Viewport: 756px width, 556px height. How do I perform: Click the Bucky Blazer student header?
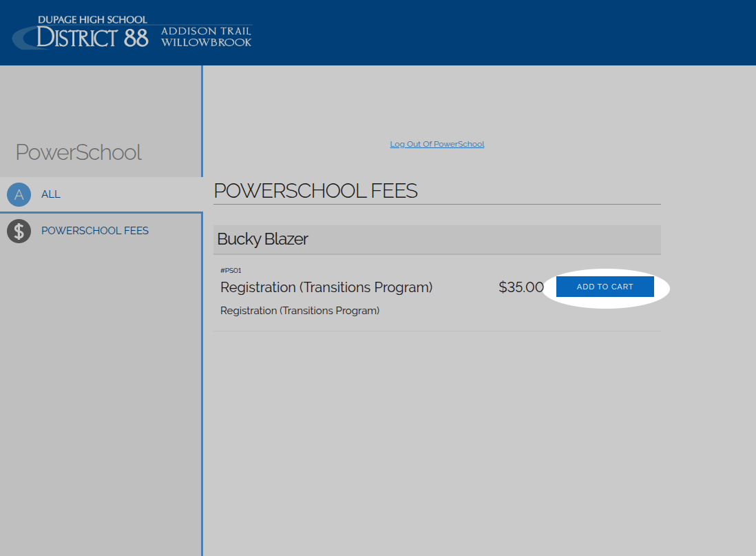(437, 239)
